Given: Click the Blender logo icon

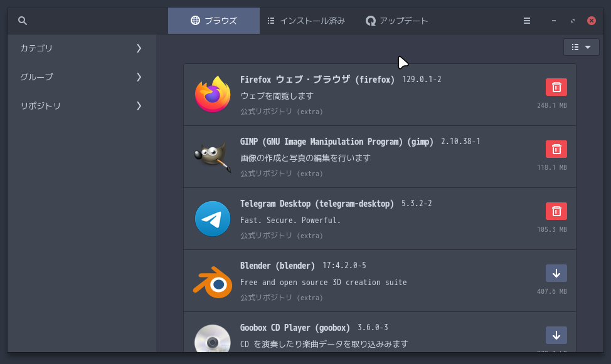Looking at the screenshot, I should [x=213, y=282].
